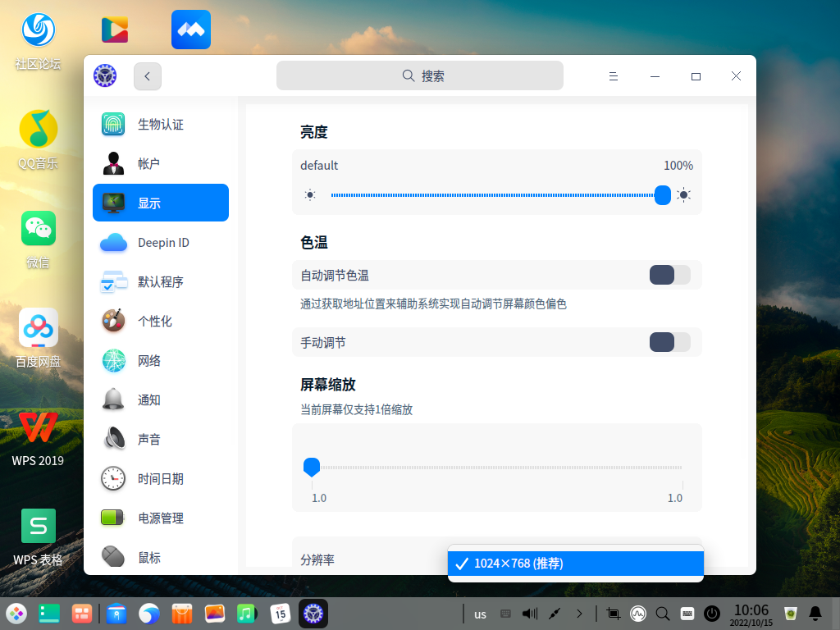Expand the hidden tray icons arrow

(x=579, y=613)
